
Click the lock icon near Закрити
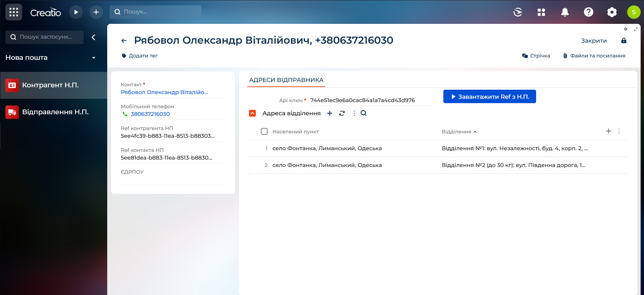point(624,41)
